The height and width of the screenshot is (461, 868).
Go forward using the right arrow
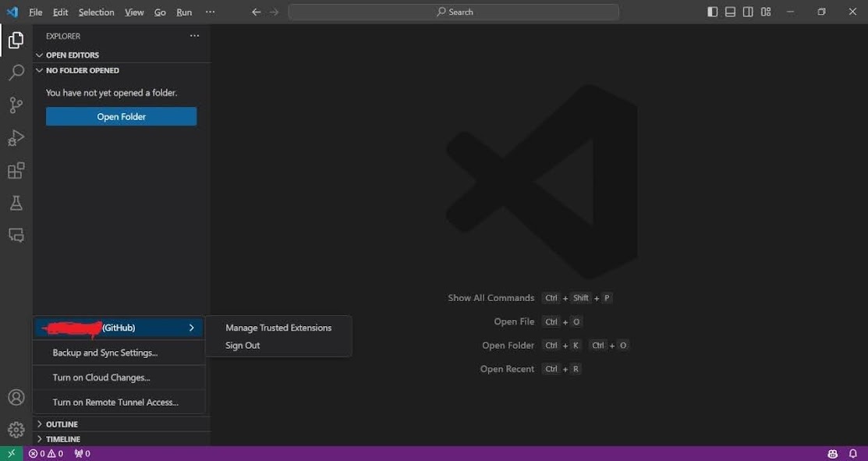click(x=274, y=12)
